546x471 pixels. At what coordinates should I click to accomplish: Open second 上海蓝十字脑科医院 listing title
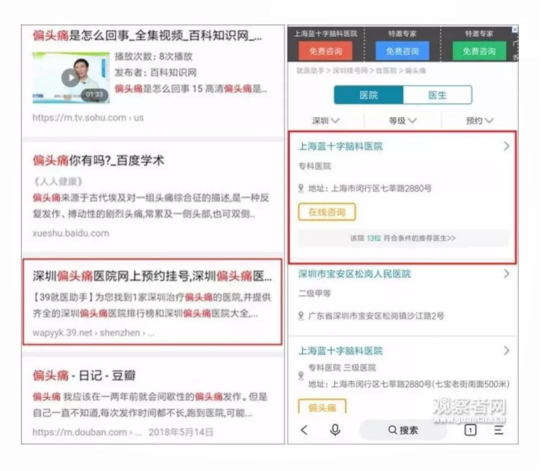coord(341,351)
